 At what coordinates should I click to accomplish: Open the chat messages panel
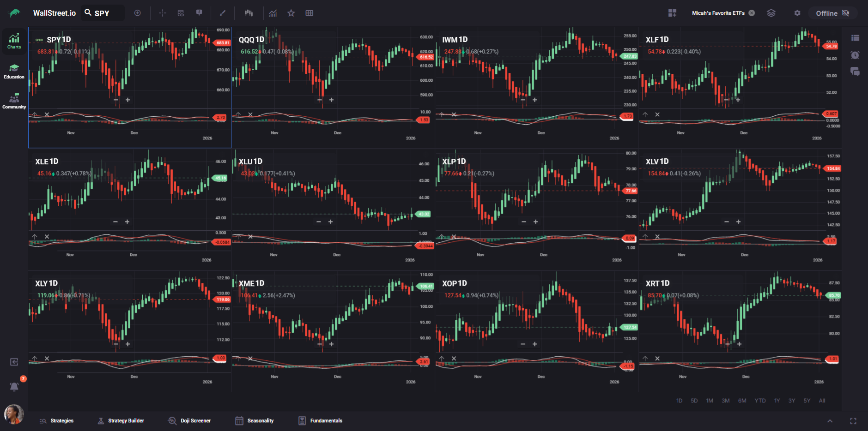click(855, 72)
